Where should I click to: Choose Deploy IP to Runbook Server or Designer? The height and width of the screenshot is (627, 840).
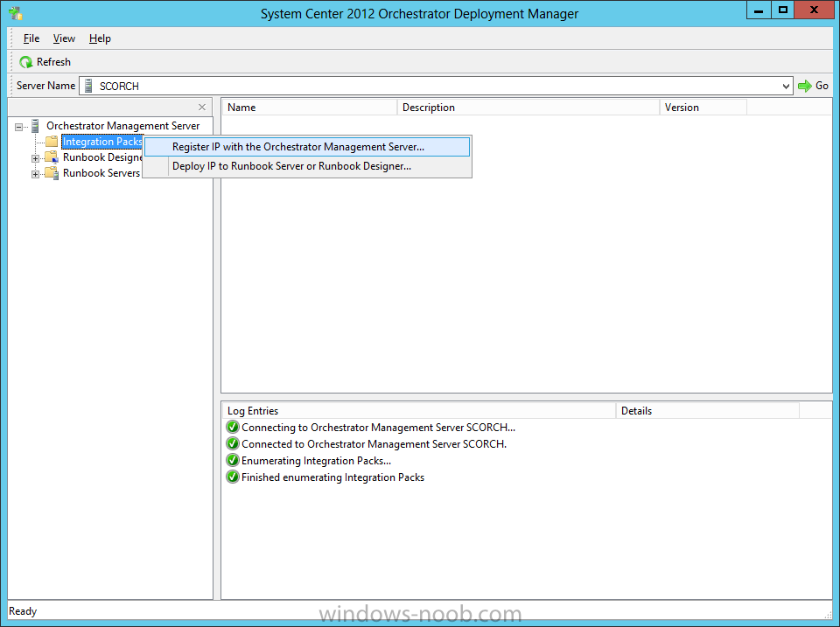(x=307, y=166)
